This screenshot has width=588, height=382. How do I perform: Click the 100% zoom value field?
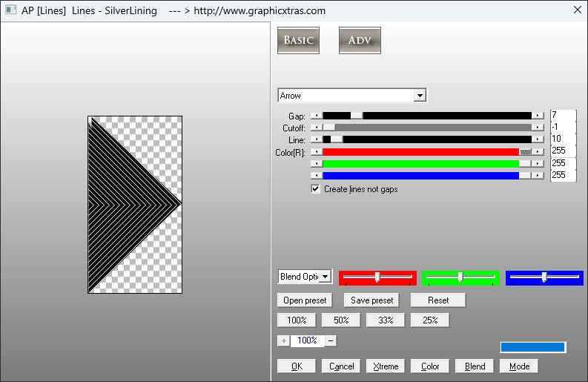coord(307,340)
